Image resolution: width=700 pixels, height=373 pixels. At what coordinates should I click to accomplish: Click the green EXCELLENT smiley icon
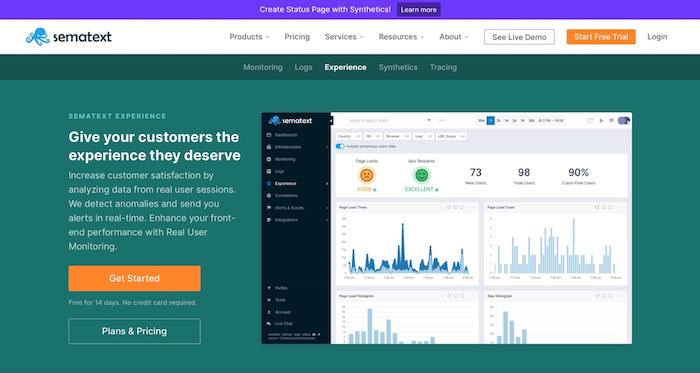421,175
